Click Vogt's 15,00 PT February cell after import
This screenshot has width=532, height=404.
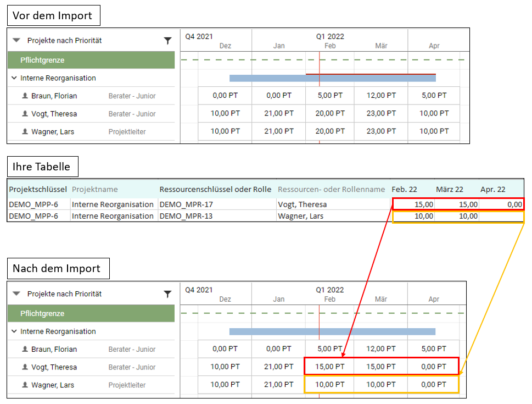tap(329, 367)
